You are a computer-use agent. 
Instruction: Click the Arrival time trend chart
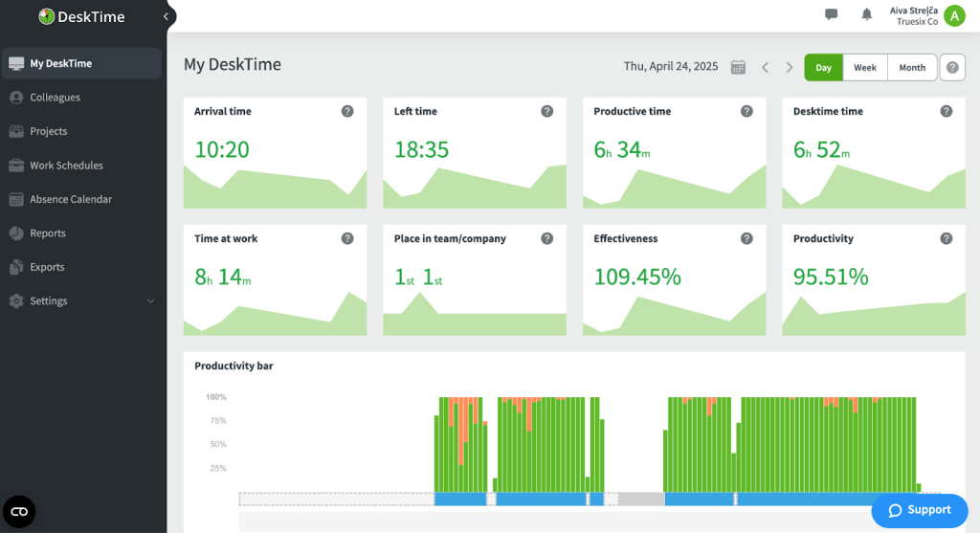point(275,189)
